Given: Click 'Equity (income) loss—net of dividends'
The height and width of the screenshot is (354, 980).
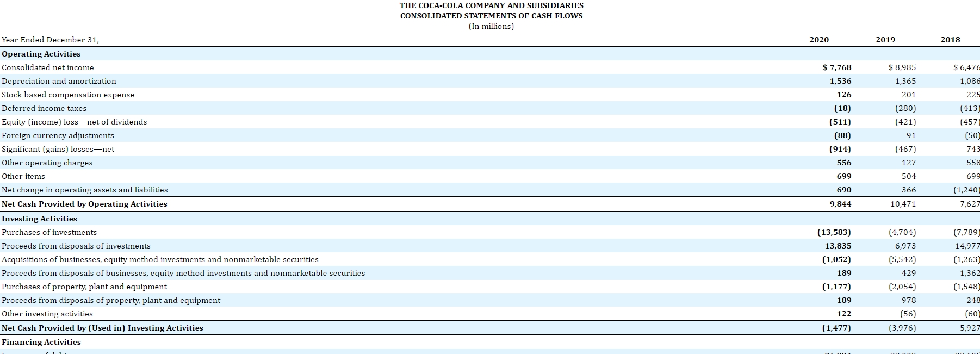Looking at the screenshot, I should coord(75,122).
